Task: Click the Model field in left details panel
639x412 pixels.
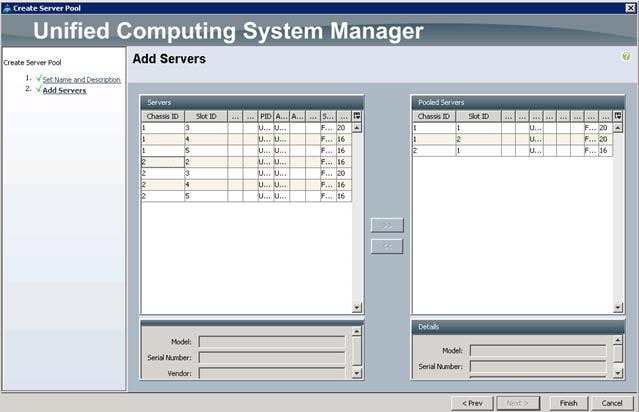Action: pos(272,341)
